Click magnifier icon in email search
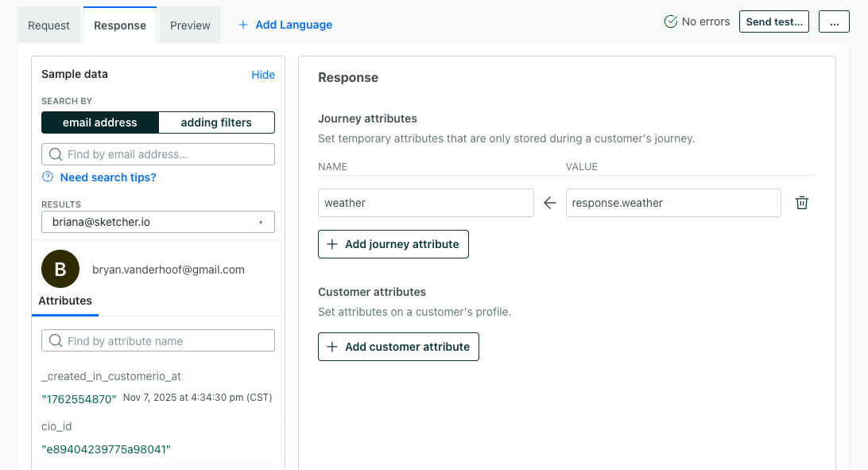The height and width of the screenshot is (470, 868). coord(56,154)
